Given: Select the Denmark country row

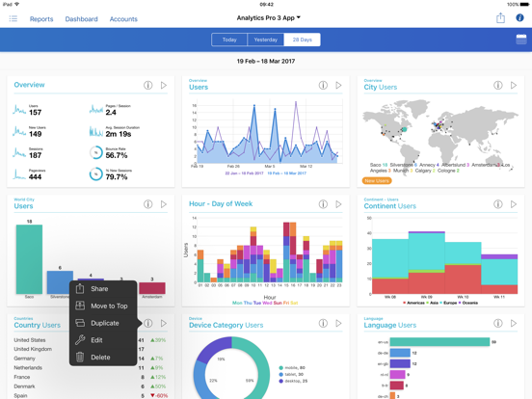Looking at the screenshot, I should point(90,386).
